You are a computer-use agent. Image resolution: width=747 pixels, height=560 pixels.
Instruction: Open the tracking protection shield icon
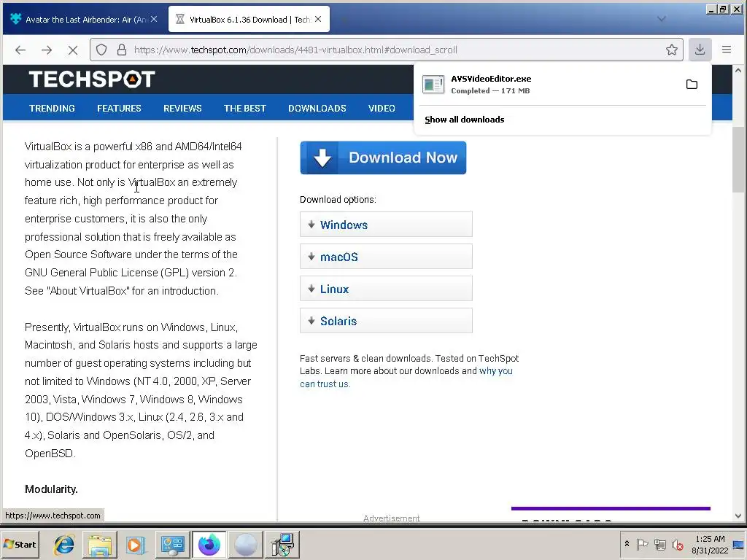pyautogui.click(x=101, y=50)
